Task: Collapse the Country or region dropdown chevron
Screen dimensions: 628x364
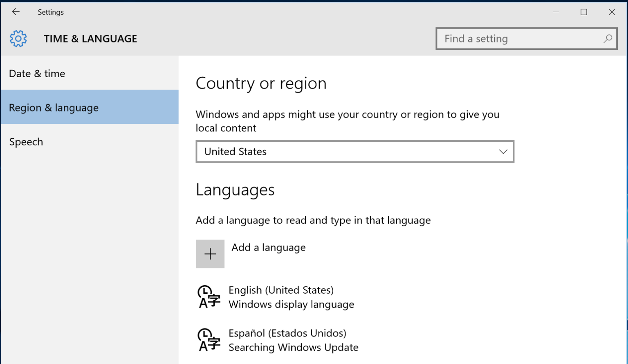Action: tap(503, 152)
